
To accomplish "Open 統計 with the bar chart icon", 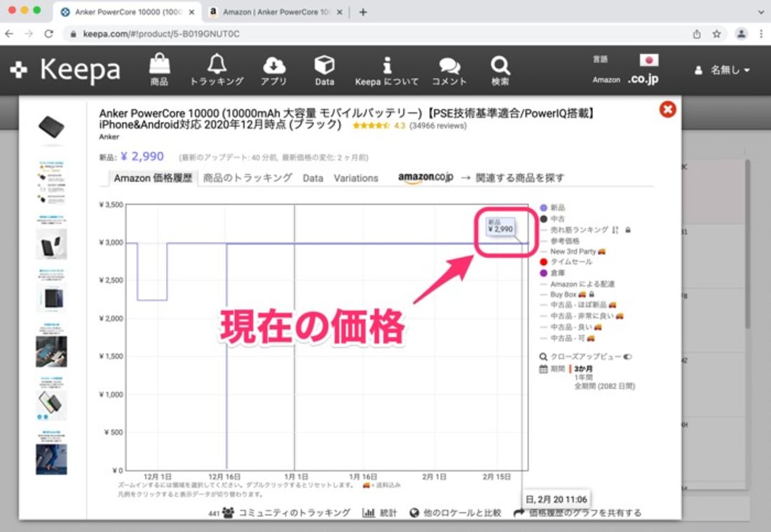I will (x=380, y=513).
